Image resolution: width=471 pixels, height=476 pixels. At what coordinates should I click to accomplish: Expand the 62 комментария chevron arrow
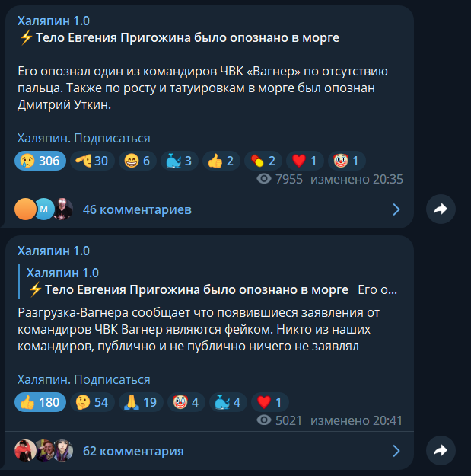pyautogui.click(x=396, y=451)
